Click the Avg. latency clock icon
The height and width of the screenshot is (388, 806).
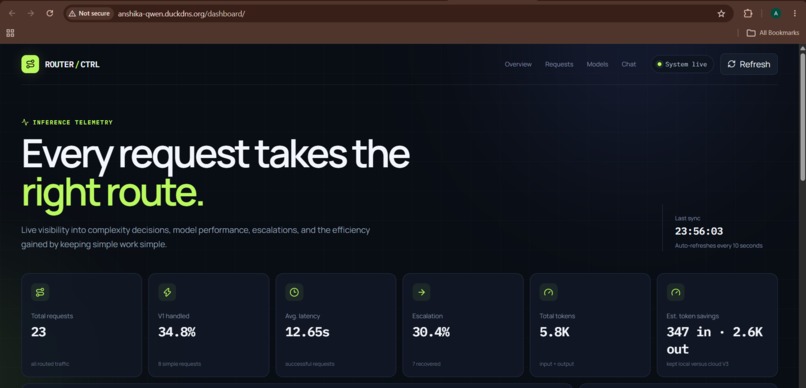tap(294, 292)
